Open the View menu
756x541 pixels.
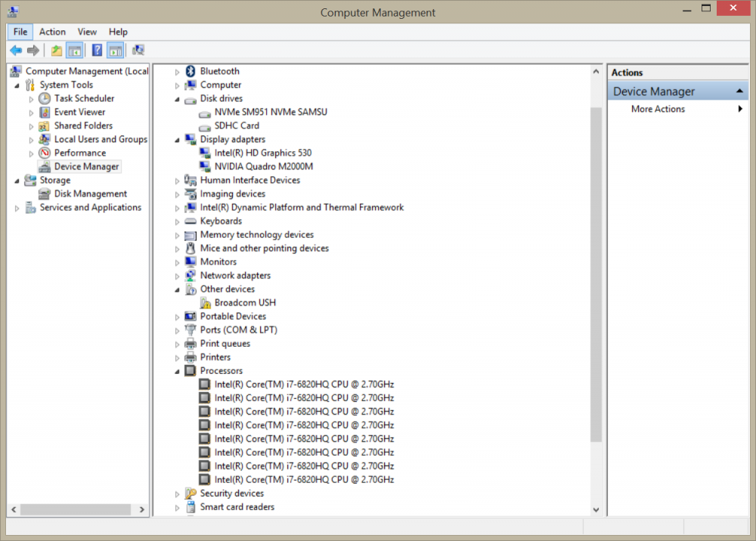[87, 32]
